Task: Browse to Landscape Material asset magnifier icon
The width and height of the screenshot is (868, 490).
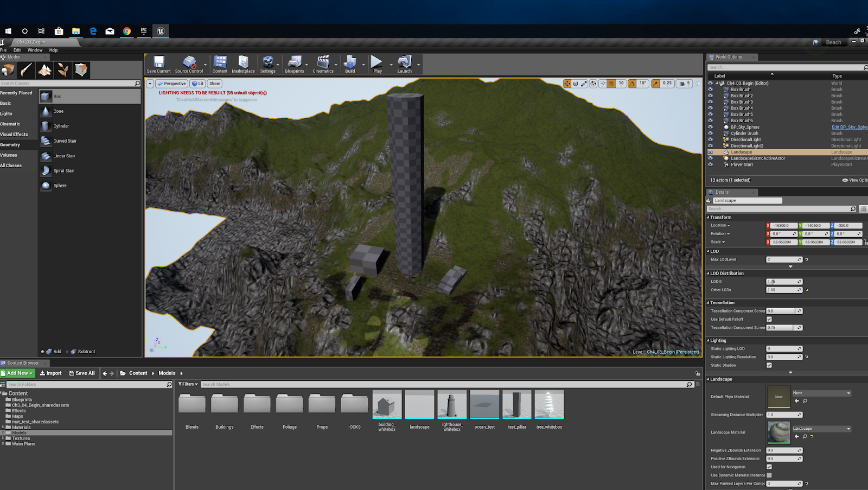Action: click(x=805, y=436)
